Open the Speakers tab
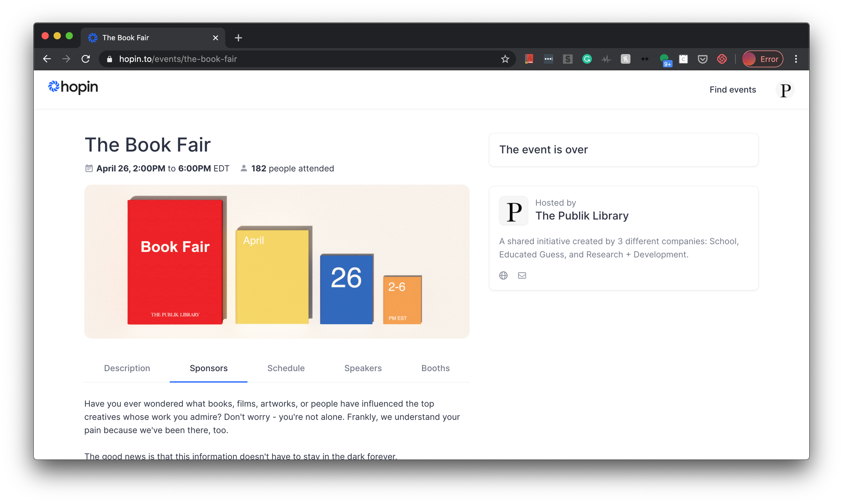The width and height of the screenshot is (843, 504). (363, 368)
